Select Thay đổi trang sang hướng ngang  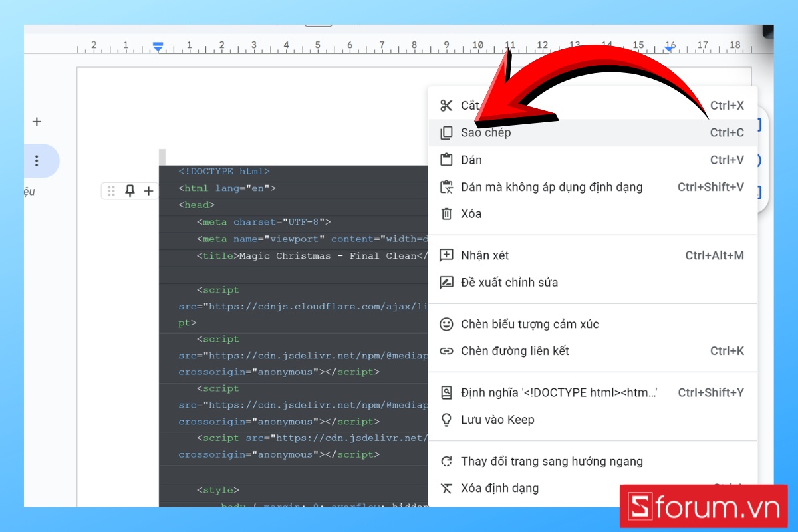pyautogui.click(x=552, y=461)
